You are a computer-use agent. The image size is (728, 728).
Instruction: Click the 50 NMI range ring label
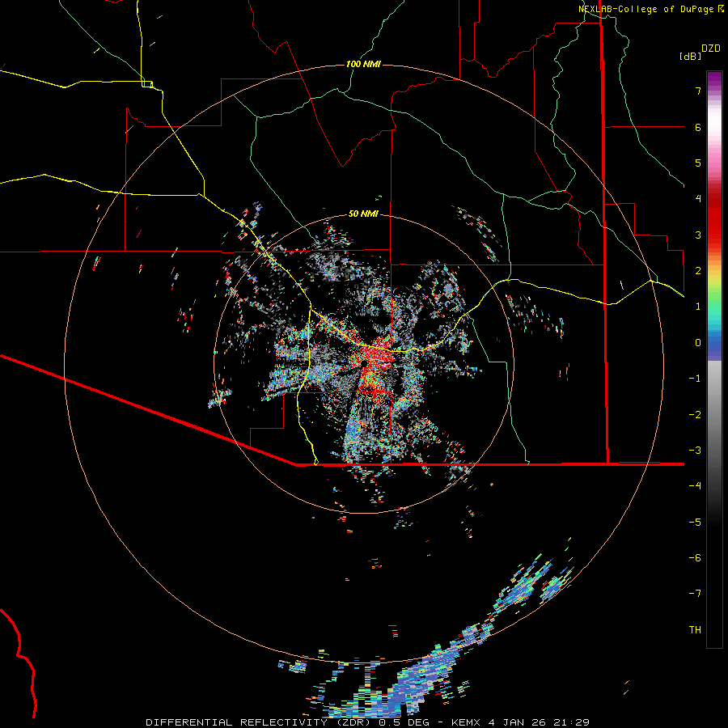click(363, 214)
